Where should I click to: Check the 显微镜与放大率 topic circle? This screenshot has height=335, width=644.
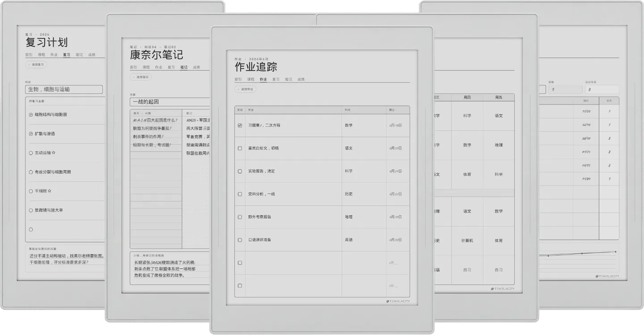pos(31,210)
